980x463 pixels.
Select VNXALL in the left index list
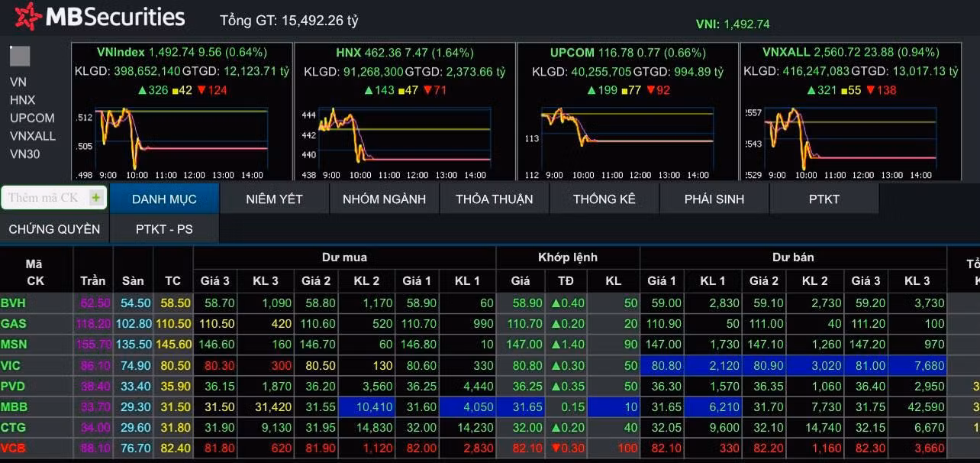(33, 136)
